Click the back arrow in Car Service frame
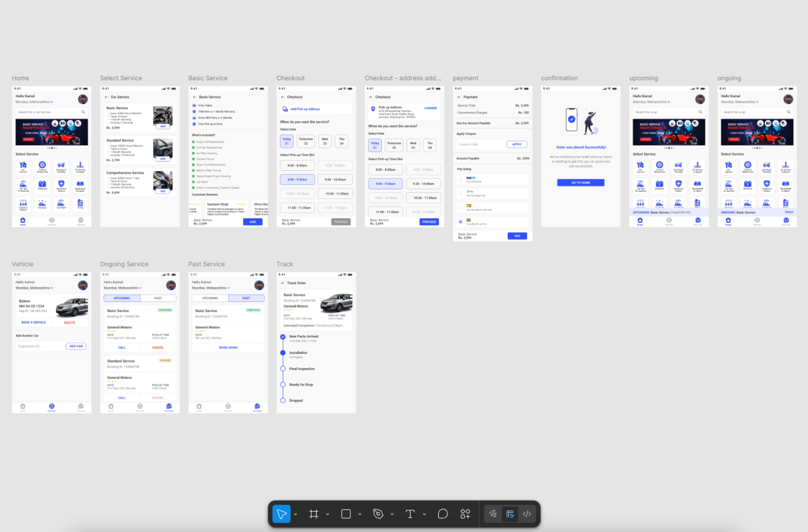Image resolution: width=808 pixels, height=532 pixels. click(106, 97)
